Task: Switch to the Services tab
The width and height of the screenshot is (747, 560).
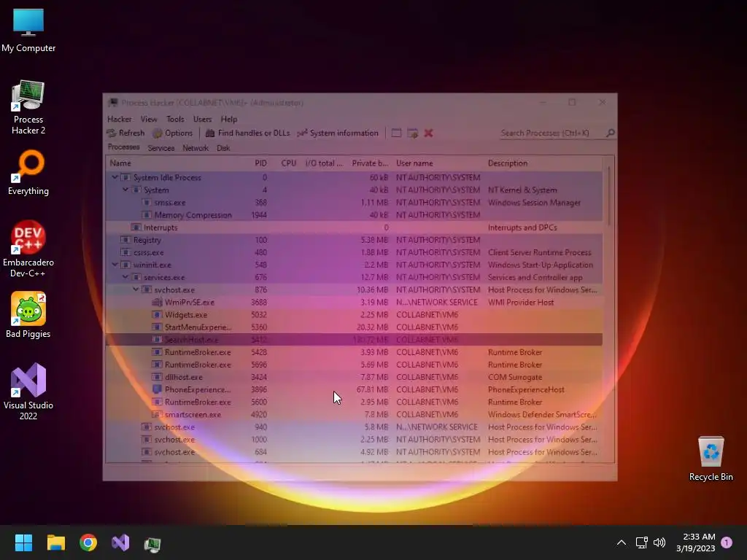Action: (x=161, y=148)
